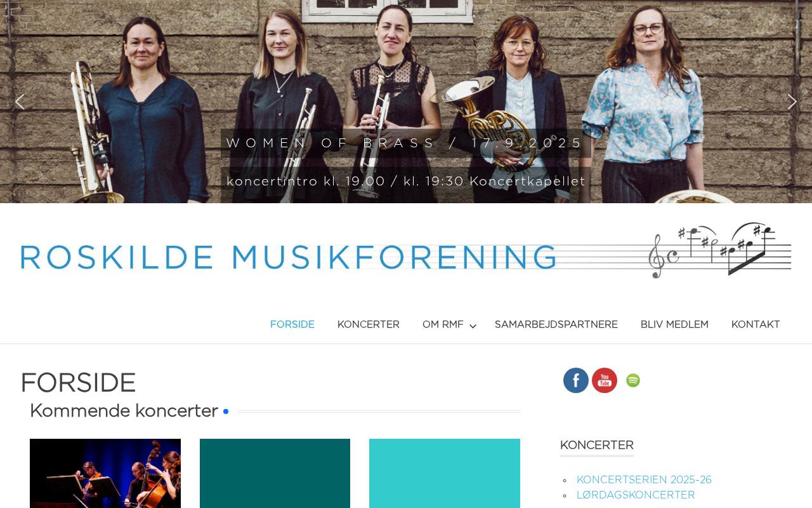Go to the FORSIDE menu item

point(292,324)
